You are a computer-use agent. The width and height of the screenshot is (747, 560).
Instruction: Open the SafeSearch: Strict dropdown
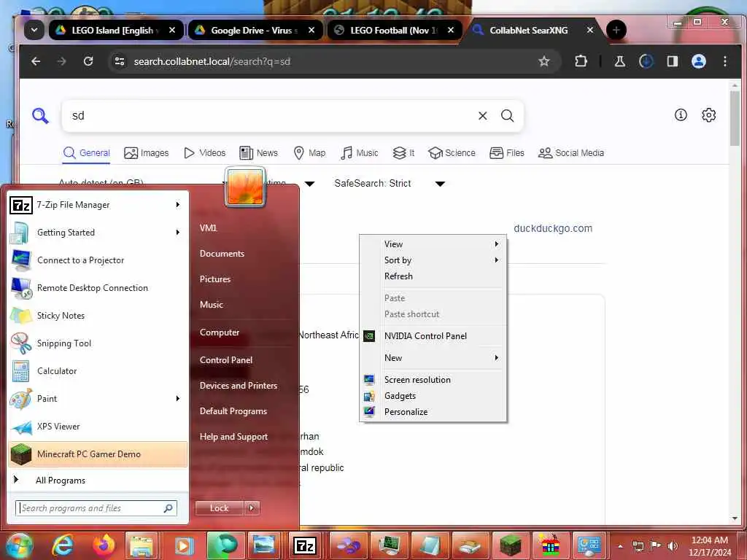(390, 183)
